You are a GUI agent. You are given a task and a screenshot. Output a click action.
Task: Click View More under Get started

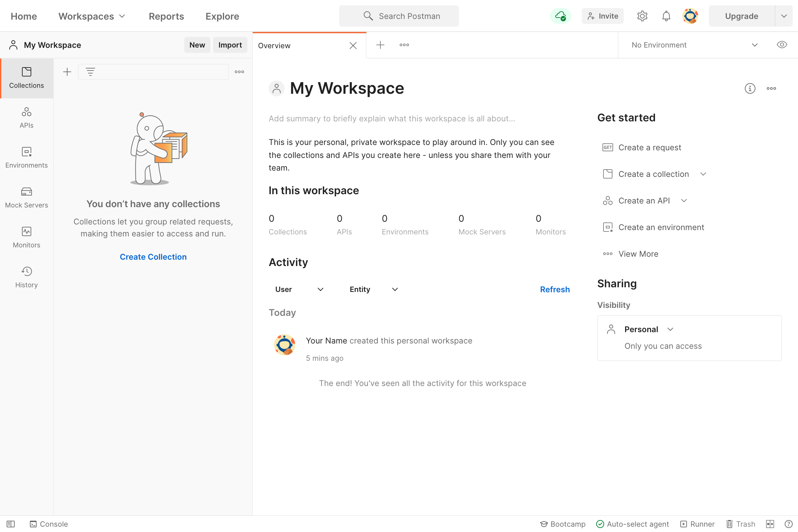click(630, 254)
